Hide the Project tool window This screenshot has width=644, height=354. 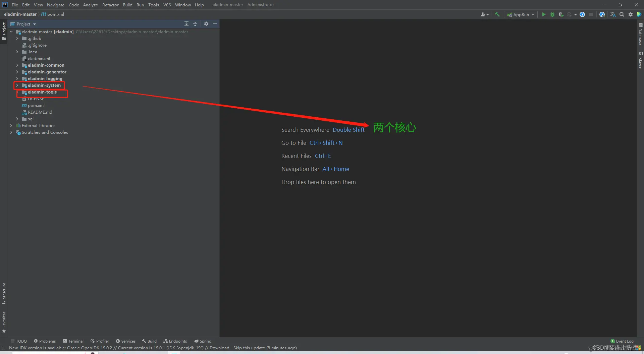[x=215, y=24]
